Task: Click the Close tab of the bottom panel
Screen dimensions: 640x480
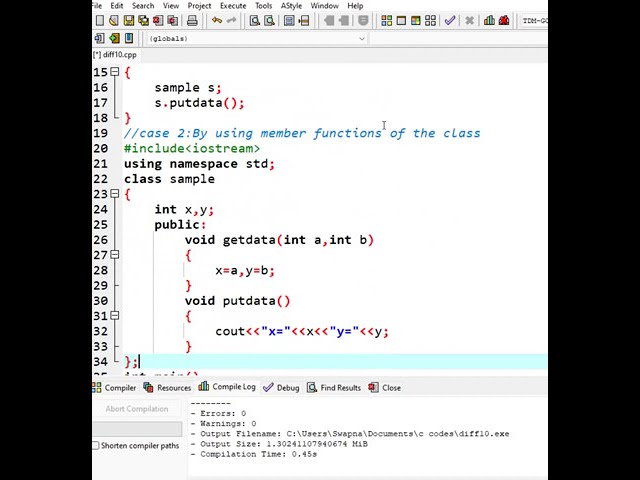Action: click(x=385, y=387)
